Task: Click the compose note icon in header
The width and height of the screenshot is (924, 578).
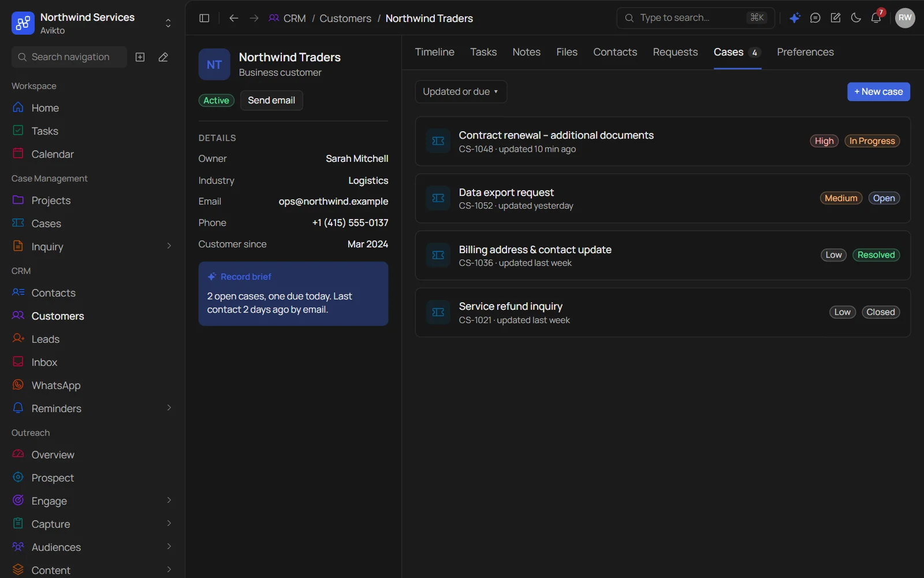Action: click(836, 18)
